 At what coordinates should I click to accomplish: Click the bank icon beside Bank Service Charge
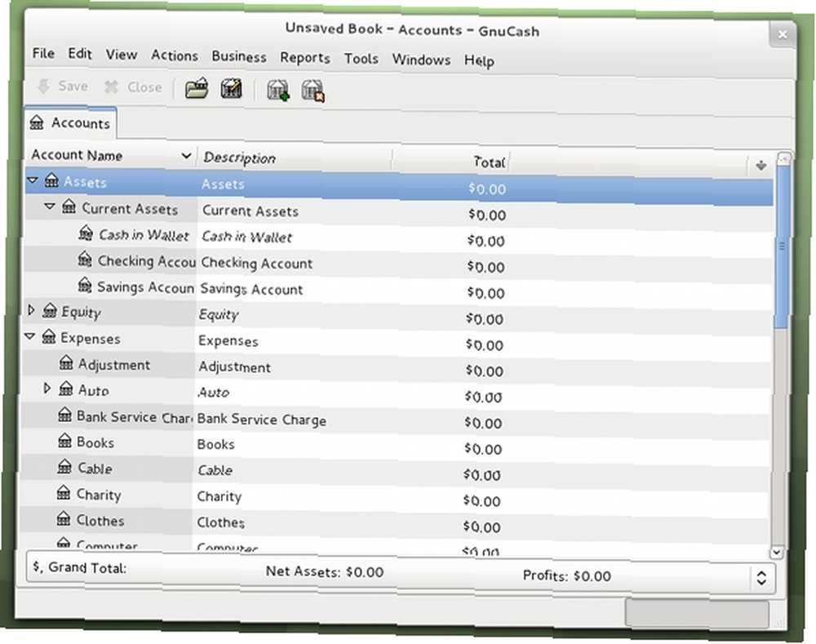coord(64,415)
